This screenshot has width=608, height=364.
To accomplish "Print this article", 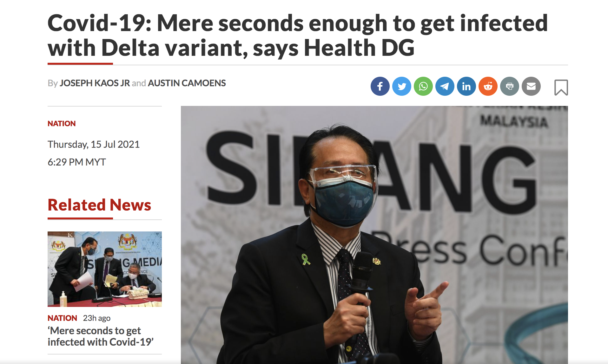I will 509,86.
